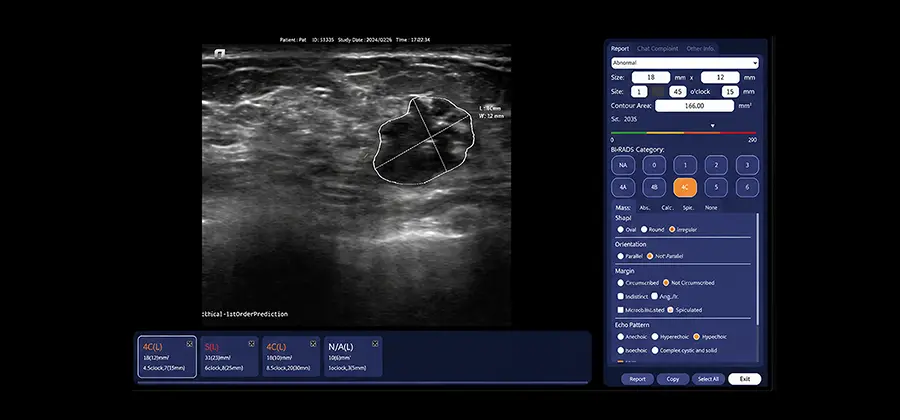Open the Abnormal status dropdown
The height and width of the screenshot is (420, 900).
[x=684, y=63]
